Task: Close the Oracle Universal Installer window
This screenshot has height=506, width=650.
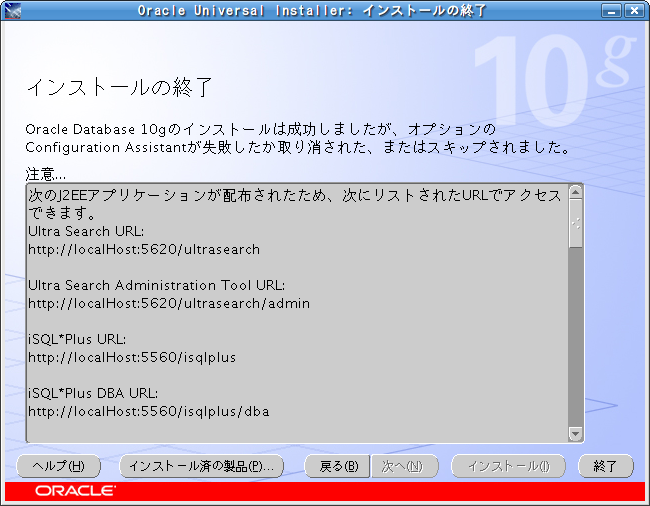Action: click(x=634, y=10)
